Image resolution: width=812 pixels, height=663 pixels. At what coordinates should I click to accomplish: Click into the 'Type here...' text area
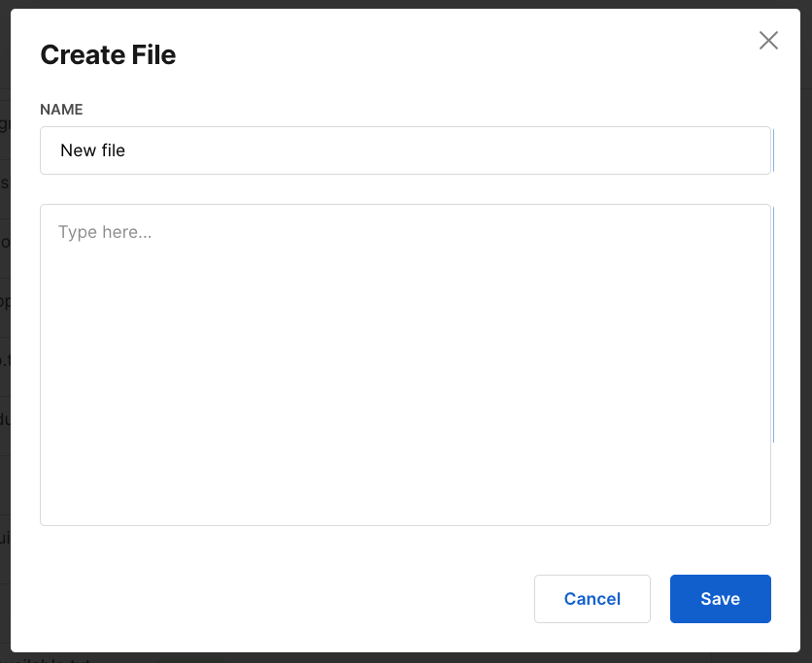(x=405, y=364)
